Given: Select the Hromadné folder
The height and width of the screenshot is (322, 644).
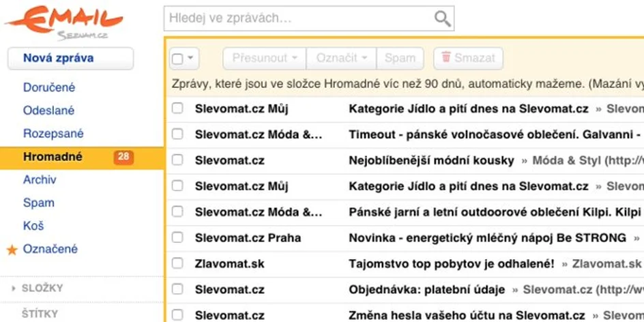Looking at the screenshot, I should pyautogui.click(x=82, y=158).
